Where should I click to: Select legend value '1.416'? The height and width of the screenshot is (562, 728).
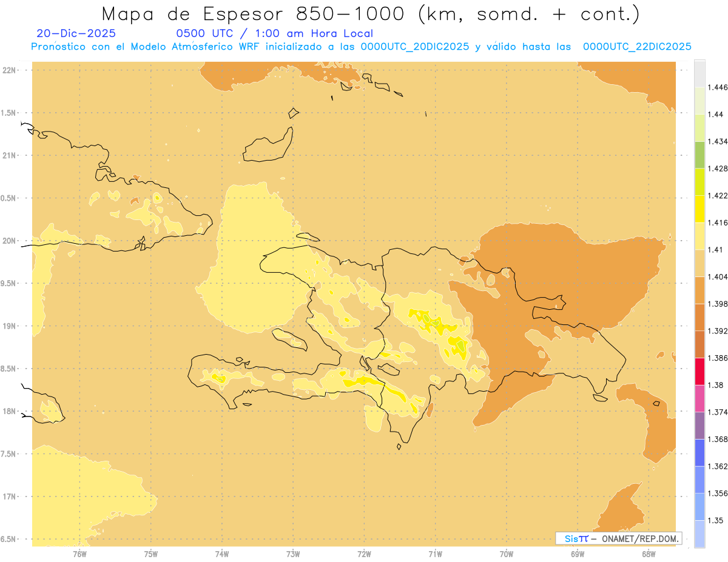click(718, 222)
